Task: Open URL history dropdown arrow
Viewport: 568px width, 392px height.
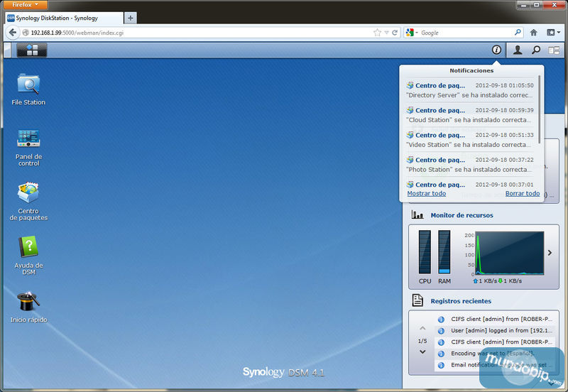Action: (x=386, y=33)
